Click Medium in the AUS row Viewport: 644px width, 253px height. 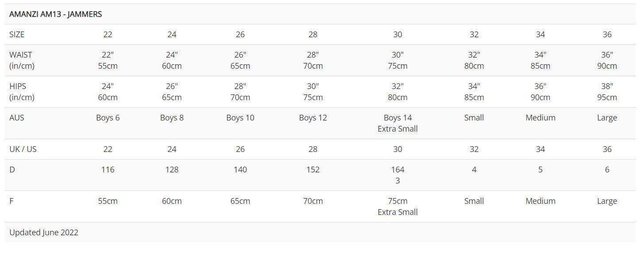pos(540,118)
